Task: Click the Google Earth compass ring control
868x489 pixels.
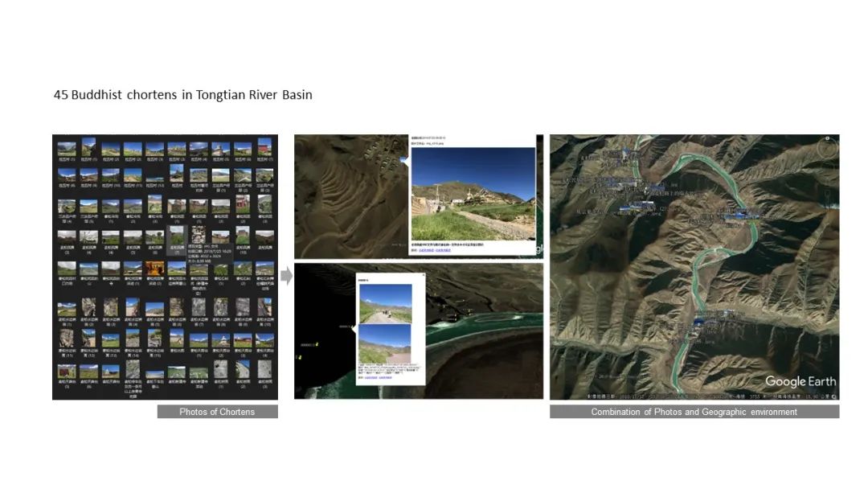Action: coord(827,149)
